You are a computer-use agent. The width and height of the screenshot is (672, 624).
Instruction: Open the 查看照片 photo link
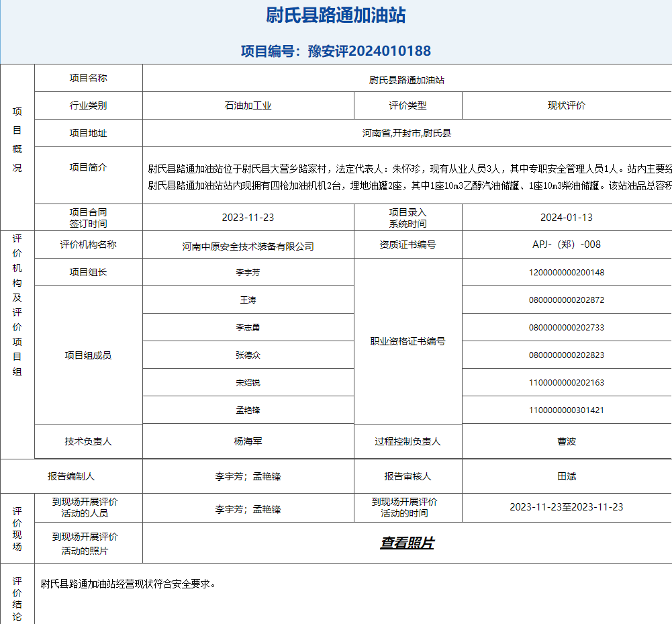click(407, 543)
